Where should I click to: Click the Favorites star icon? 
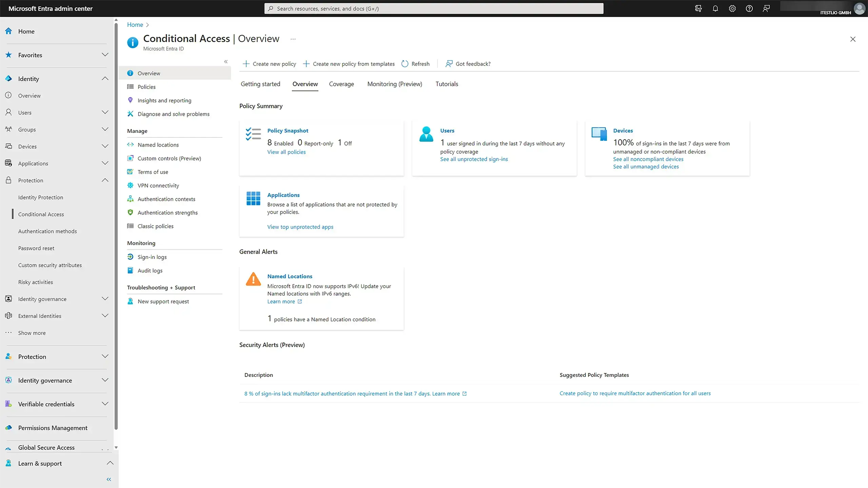pos(8,55)
